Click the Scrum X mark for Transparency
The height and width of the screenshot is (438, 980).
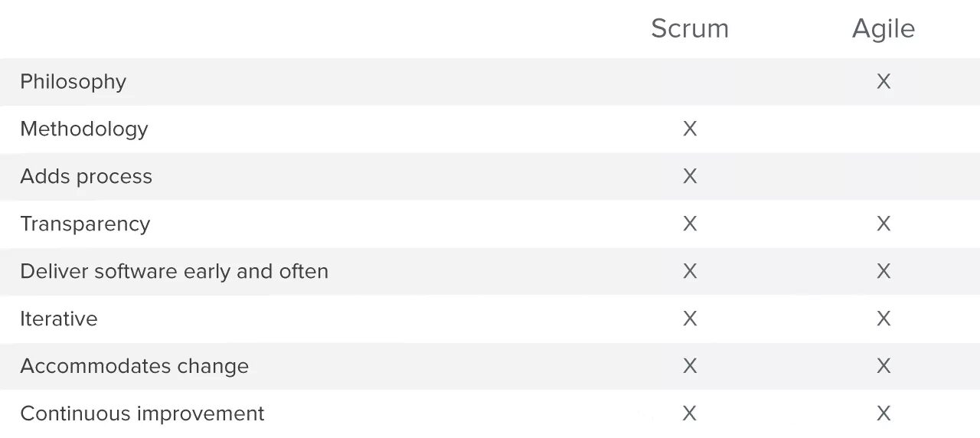(689, 224)
